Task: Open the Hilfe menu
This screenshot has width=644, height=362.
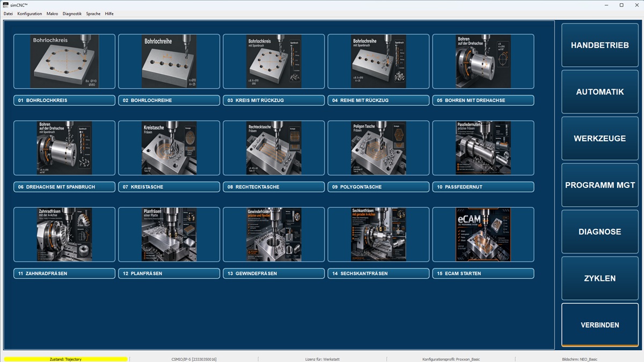Action: (109, 13)
